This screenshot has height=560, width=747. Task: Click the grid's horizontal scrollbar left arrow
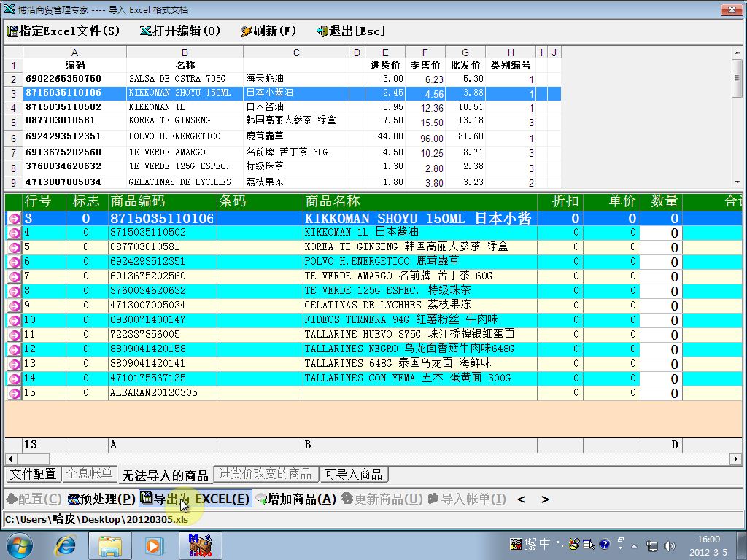point(10,459)
